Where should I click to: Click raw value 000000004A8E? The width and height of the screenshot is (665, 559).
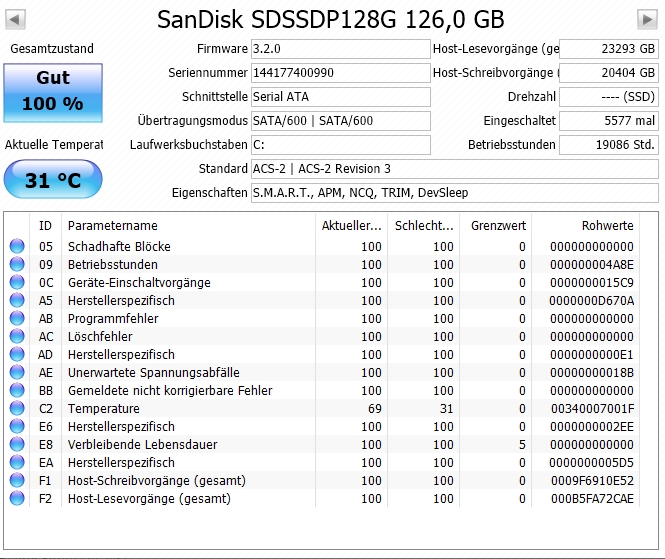[x=592, y=265]
